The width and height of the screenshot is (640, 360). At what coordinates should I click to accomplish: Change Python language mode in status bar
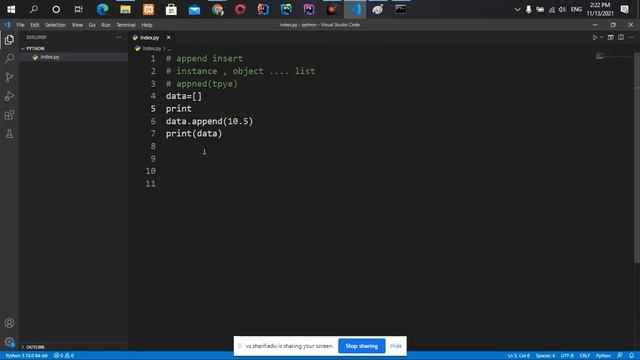(x=603, y=356)
